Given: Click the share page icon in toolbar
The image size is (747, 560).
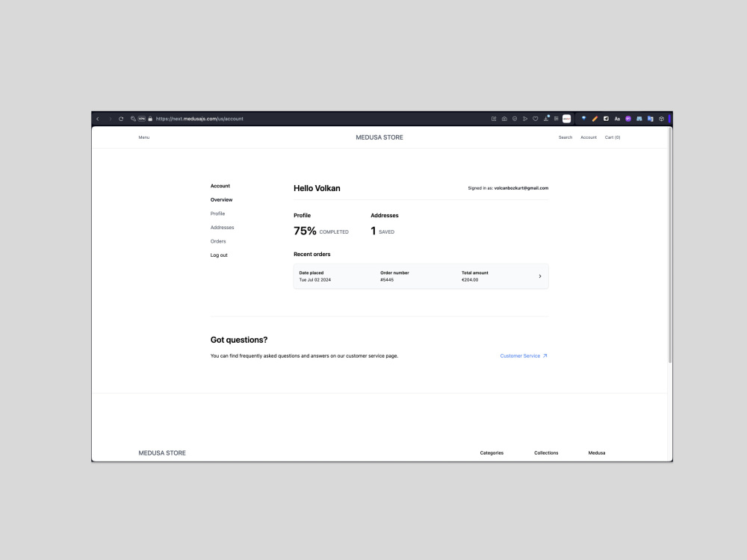Looking at the screenshot, I should pos(494,119).
